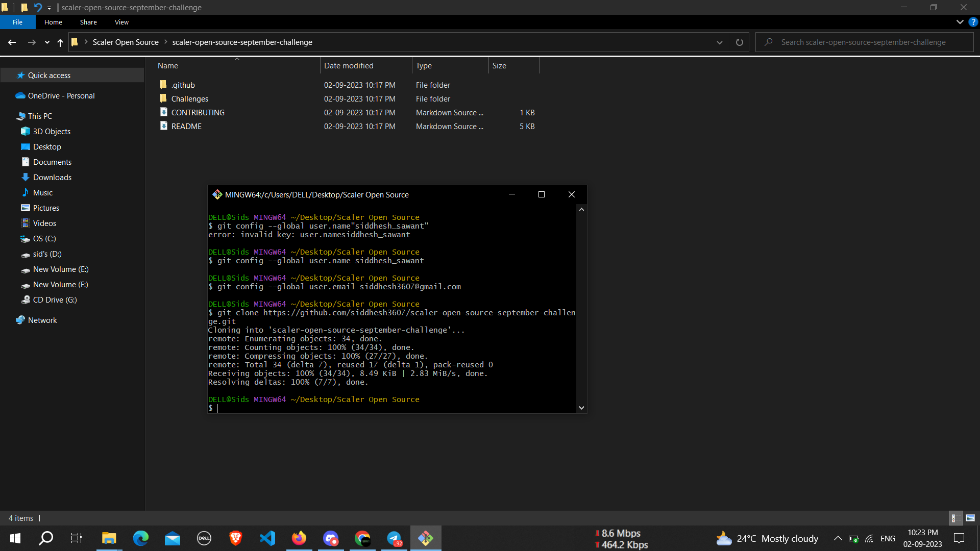The height and width of the screenshot is (551, 980).
Task: Open Brave browser from the taskbar
Action: (x=235, y=538)
